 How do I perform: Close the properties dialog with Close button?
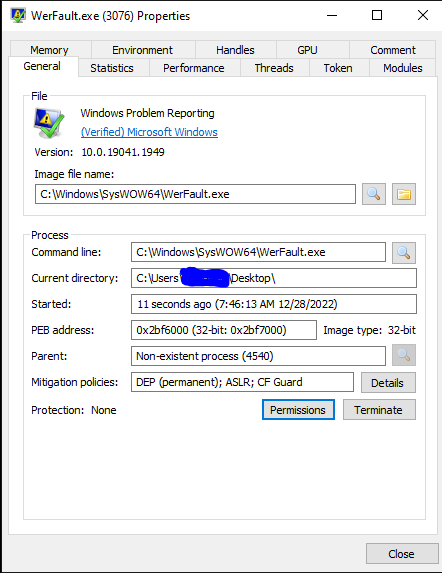(402, 554)
